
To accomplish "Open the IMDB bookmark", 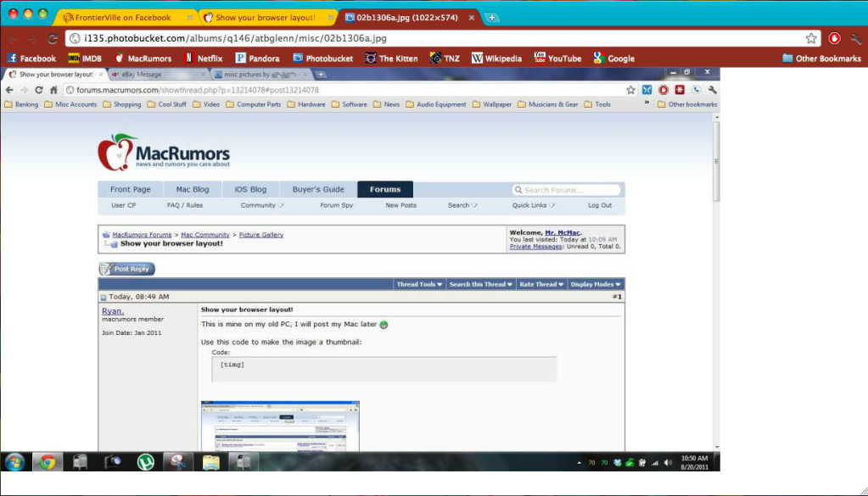I will tap(85, 58).
